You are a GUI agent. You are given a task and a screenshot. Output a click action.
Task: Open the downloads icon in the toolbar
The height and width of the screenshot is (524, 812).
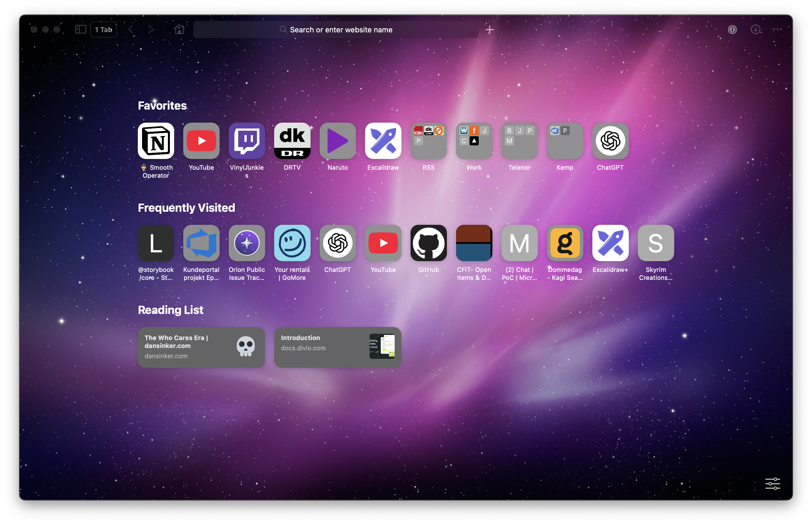tap(755, 30)
